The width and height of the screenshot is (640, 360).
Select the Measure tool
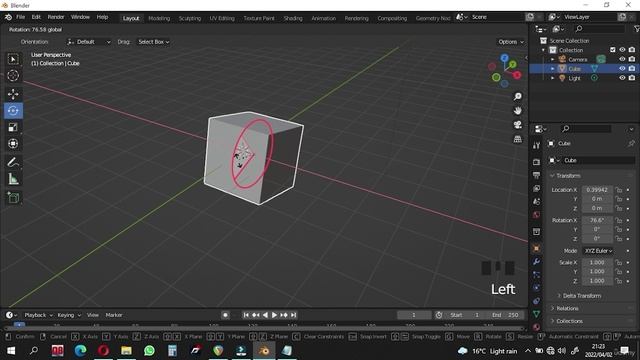tap(13, 179)
